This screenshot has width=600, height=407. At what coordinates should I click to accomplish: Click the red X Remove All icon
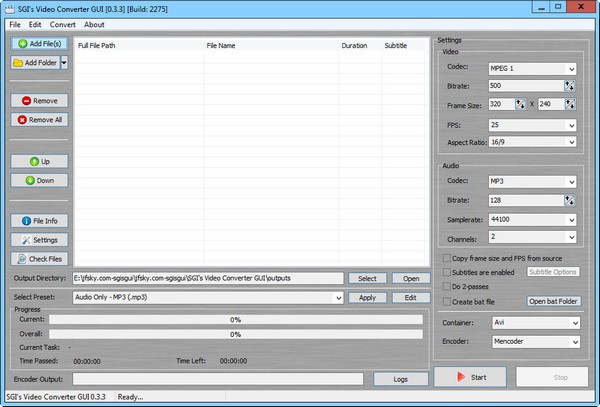tap(22, 120)
